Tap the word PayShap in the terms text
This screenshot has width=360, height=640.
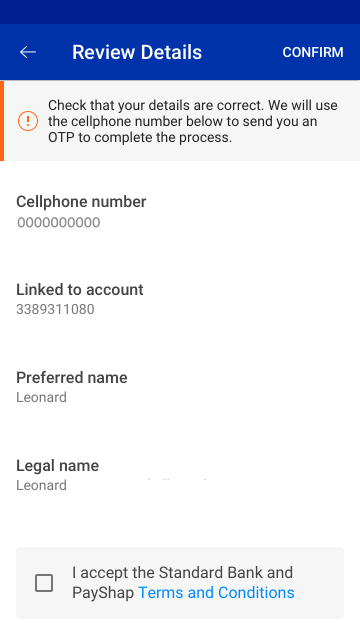(103, 593)
